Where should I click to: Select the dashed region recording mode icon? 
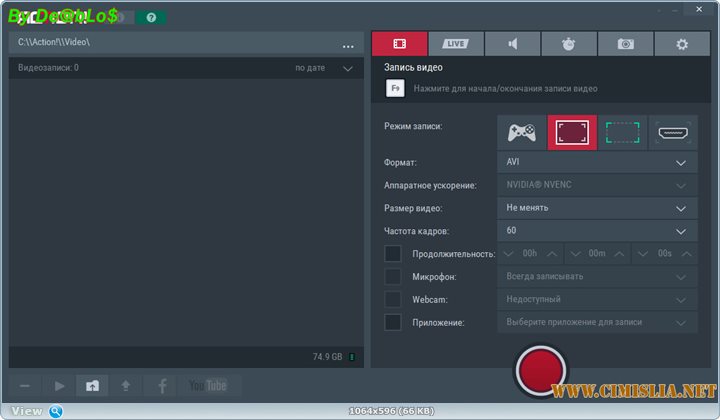[622, 132]
